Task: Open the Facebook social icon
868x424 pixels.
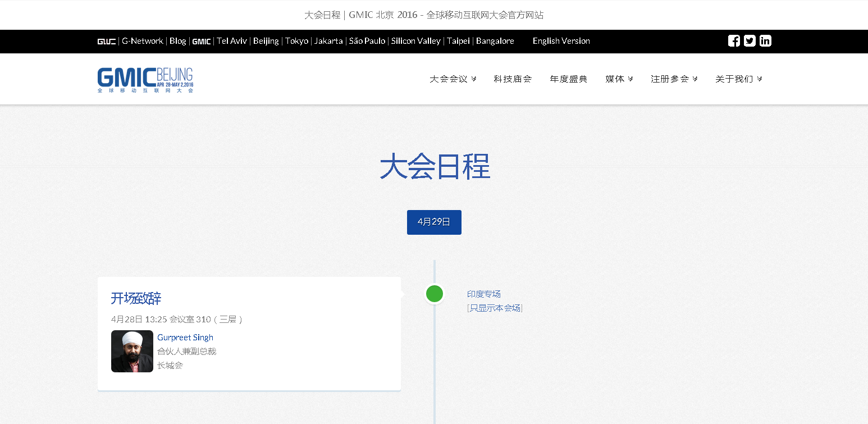Action: click(734, 41)
